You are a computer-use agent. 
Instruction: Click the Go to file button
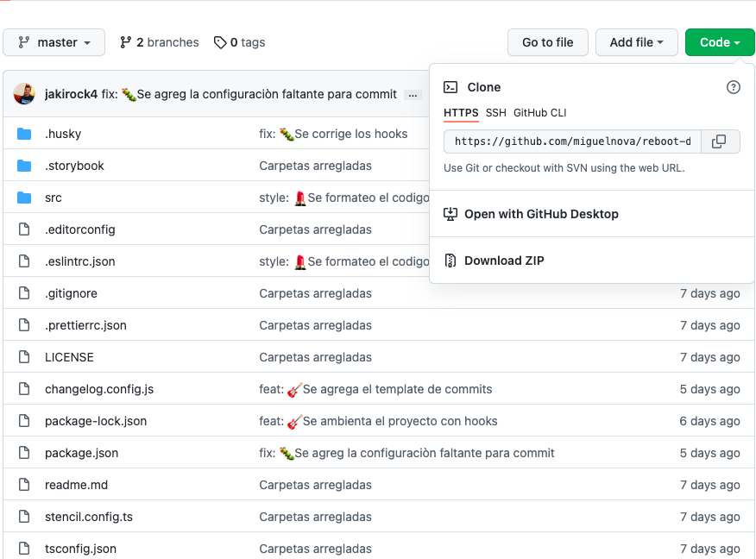point(548,42)
